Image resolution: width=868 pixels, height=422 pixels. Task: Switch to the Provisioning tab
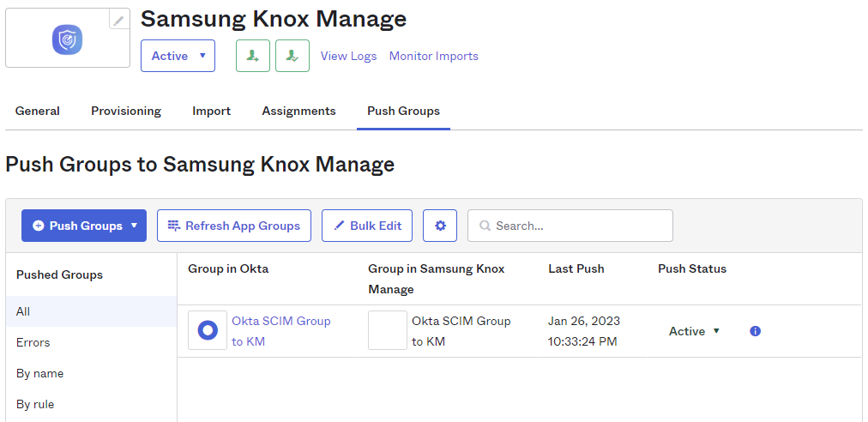coord(126,112)
